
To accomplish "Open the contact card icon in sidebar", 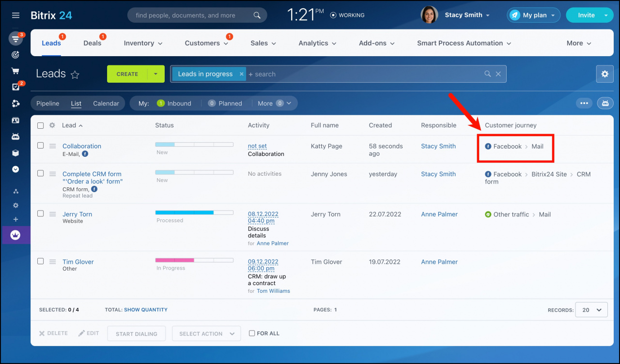I will tap(15, 120).
